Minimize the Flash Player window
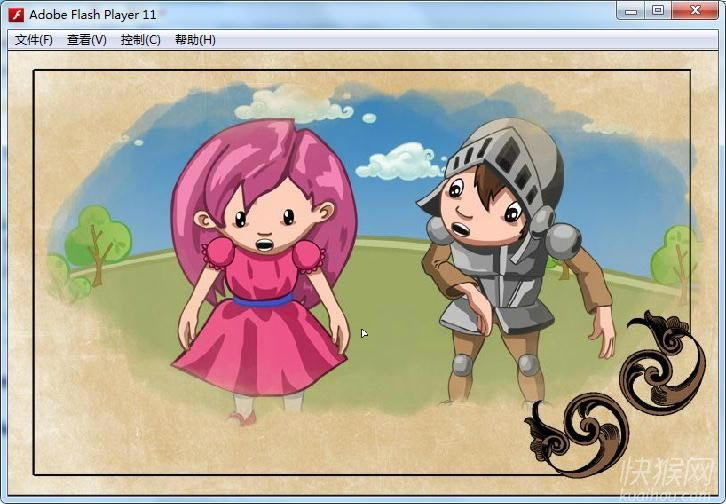 point(628,11)
